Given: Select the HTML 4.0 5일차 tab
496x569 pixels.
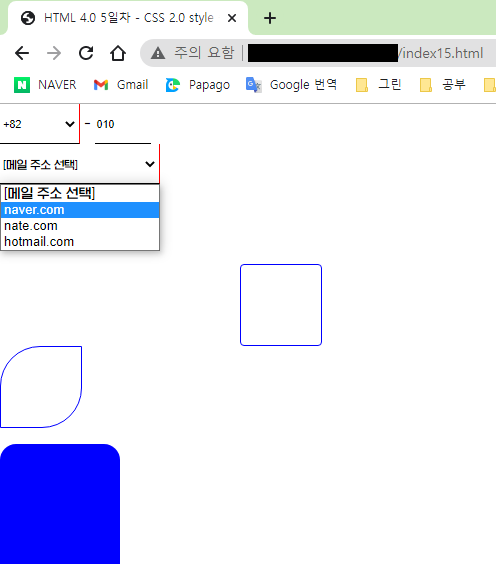Looking at the screenshot, I should click(128, 18).
